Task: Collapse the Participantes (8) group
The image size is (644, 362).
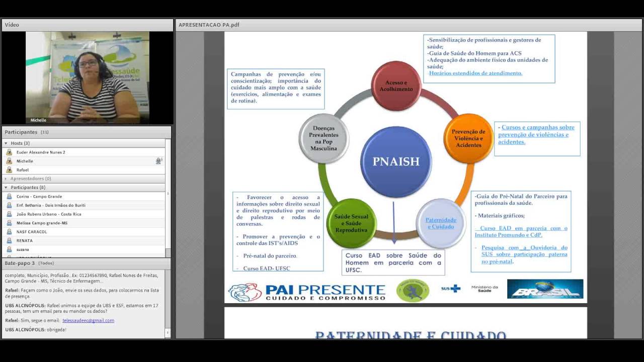Action: pyautogui.click(x=6, y=188)
